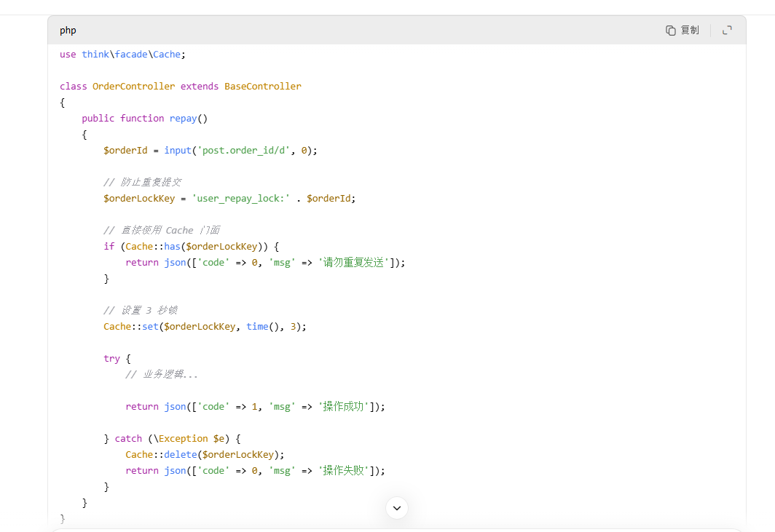The width and height of the screenshot is (775, 532).
Task: Click the 设置 3 秒锁 comment
Action: 141,310
